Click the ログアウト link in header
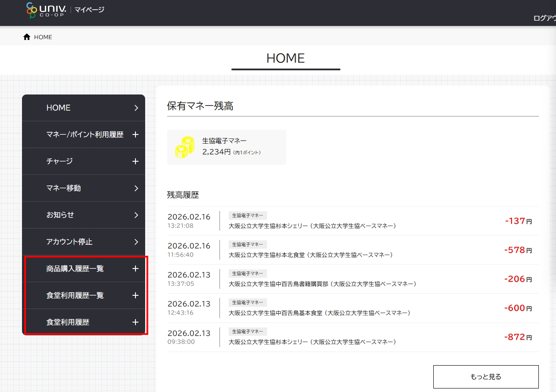This screenshot has height=392, width=556. point(544,18)
